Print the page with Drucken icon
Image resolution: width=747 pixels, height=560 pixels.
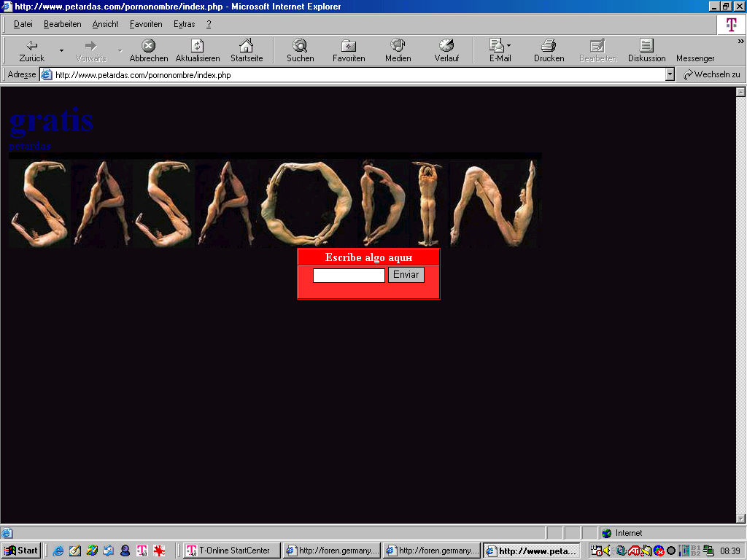[x=549, y=46]
